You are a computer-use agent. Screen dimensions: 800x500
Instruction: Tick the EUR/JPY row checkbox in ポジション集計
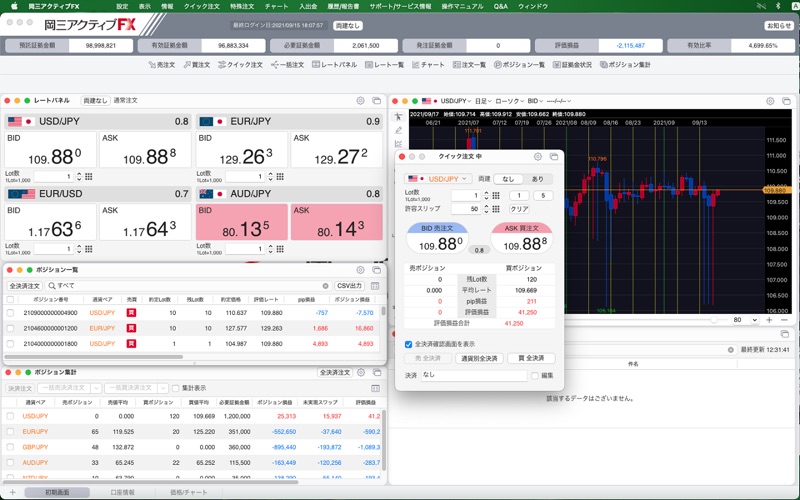[10, 431]
